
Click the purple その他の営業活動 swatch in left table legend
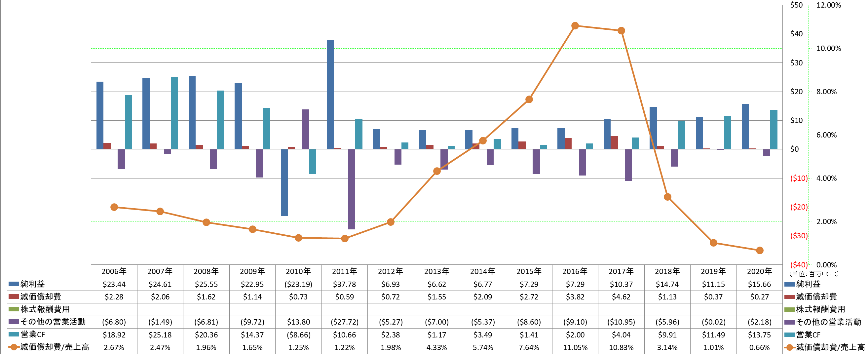pos(14,322)
